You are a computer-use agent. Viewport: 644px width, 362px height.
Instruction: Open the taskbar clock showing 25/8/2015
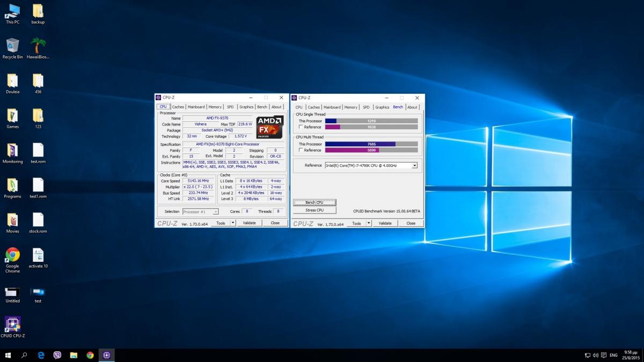click(x=632, y=355)
